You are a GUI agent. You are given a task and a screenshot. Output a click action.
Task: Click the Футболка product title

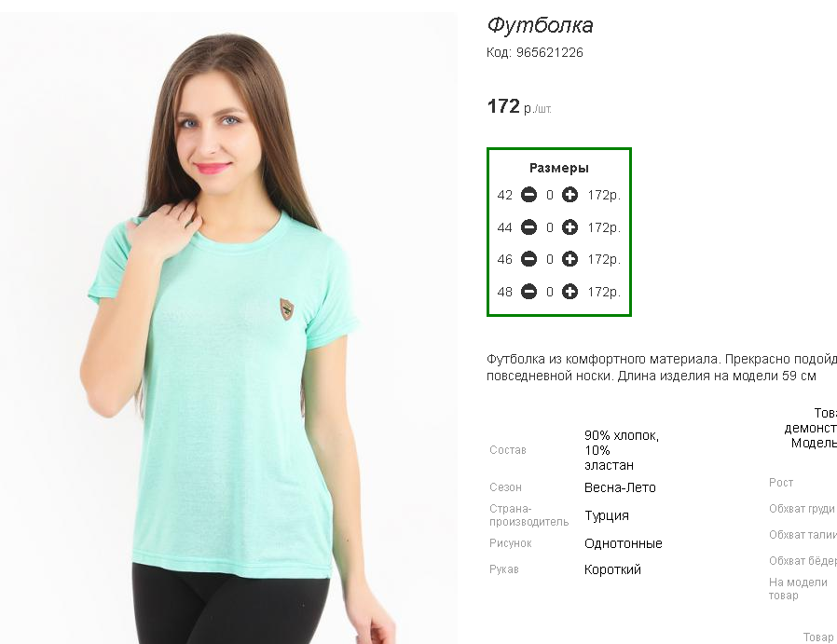[x=540, y=25]
